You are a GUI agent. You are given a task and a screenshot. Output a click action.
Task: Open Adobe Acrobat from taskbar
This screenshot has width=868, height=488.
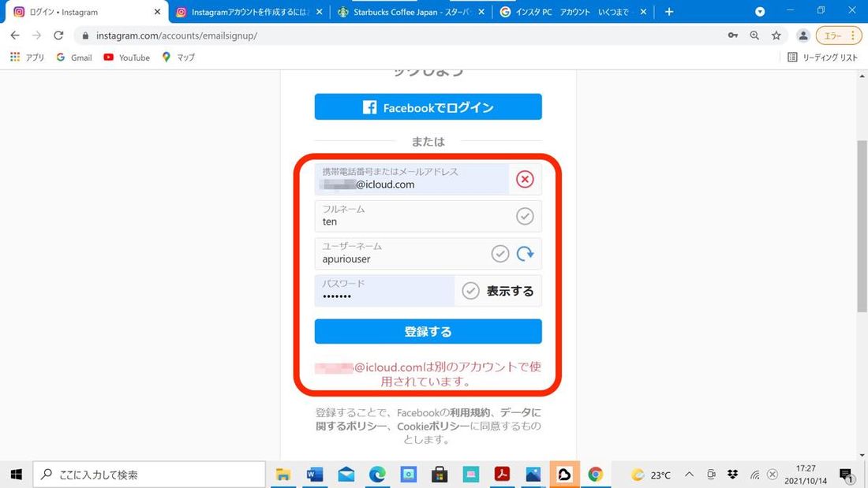[502, 474]
